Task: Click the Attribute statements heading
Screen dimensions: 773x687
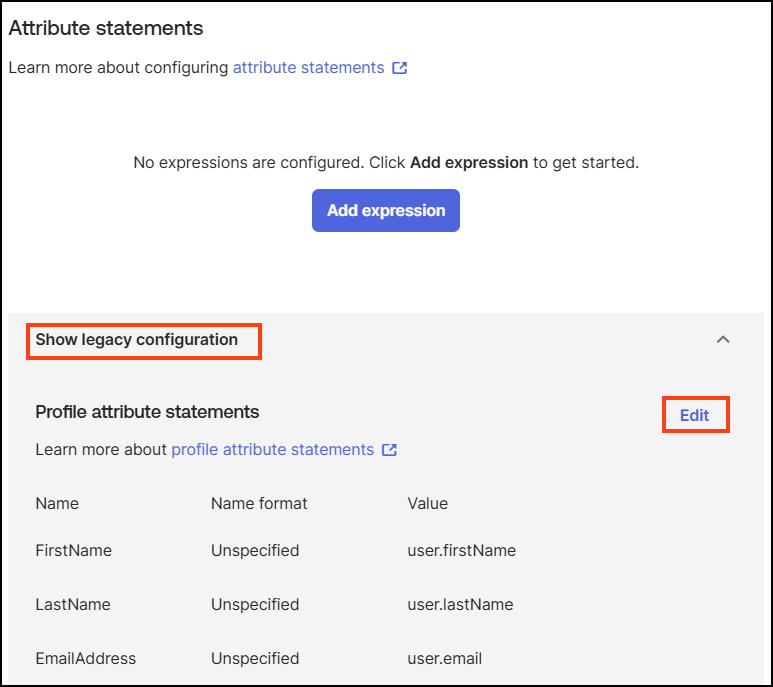Action: pos(106,28)
